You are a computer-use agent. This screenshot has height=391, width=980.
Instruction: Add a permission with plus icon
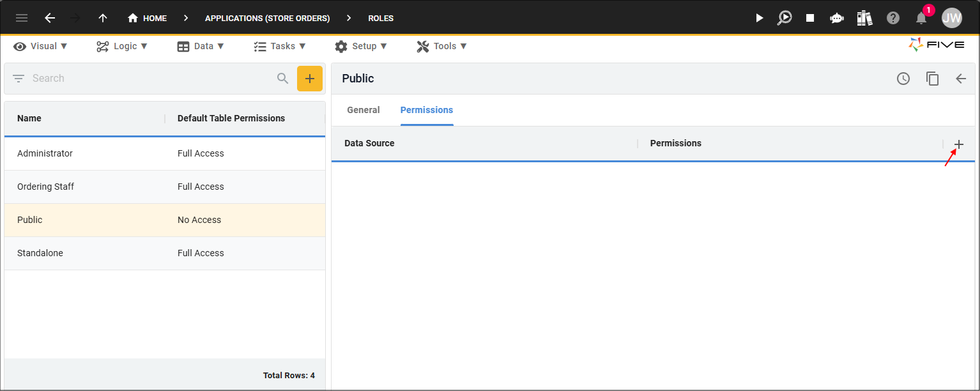(959, 144)
